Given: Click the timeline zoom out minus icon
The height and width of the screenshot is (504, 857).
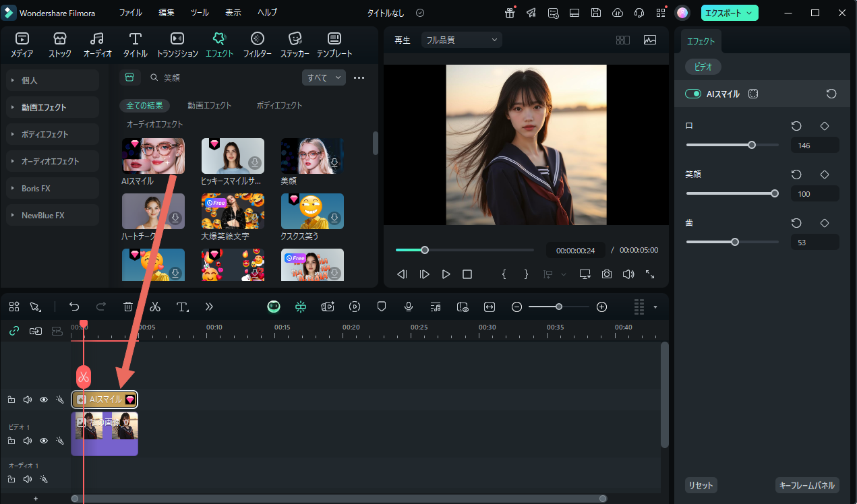Looking at the screenshot, I should 516,307.
